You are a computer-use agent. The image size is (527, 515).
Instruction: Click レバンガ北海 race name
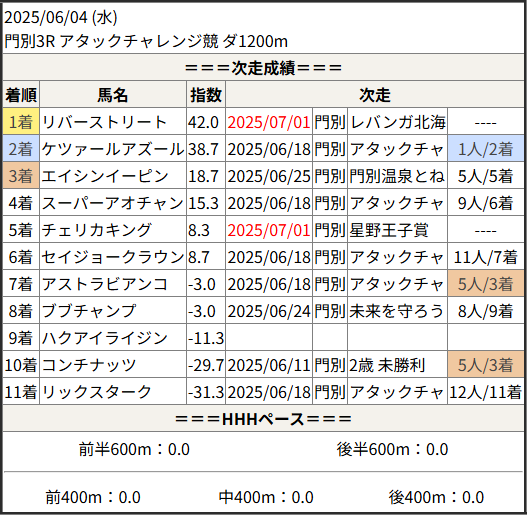[x=398, y=122]
